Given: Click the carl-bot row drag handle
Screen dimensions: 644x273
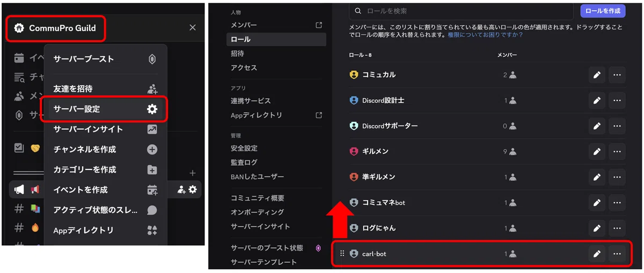Looking at the screenshot, I should point(342,254).
